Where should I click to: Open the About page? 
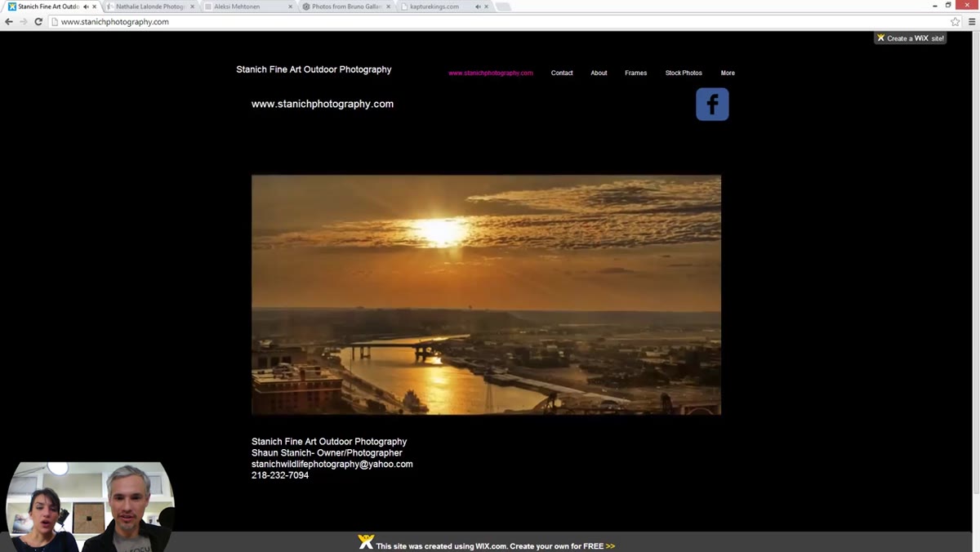(x=599, y=73)
